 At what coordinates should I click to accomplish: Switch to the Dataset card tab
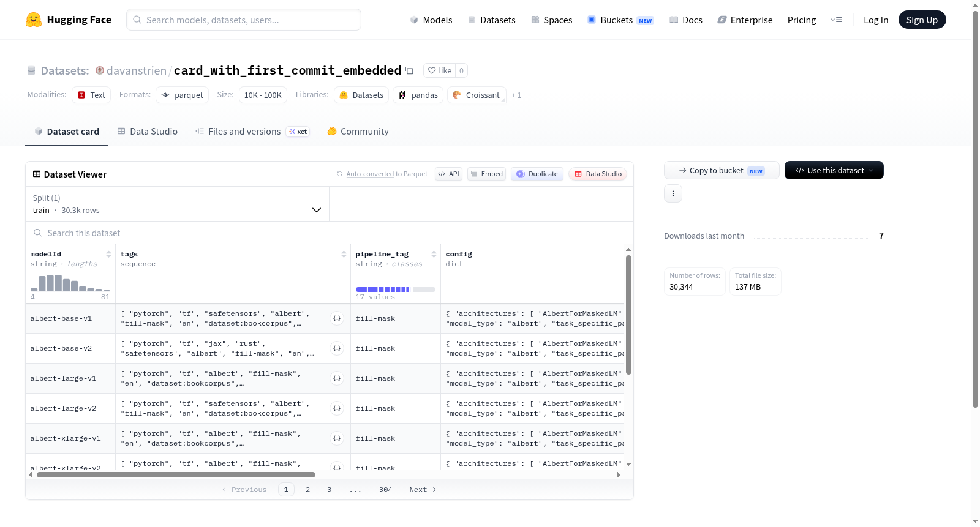point(66,132)
